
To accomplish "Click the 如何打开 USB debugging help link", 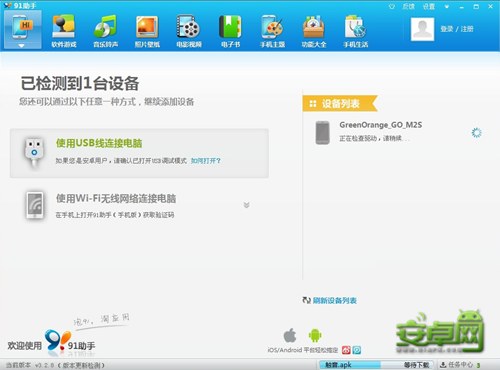I will 205,161.
